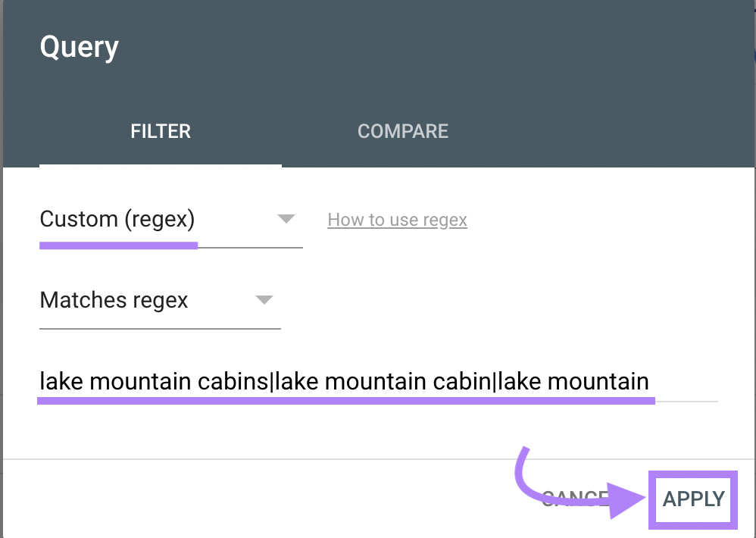Screen dimensions: 756x538
Task: Switch to the FILTER tab
Action: point(161,131)
